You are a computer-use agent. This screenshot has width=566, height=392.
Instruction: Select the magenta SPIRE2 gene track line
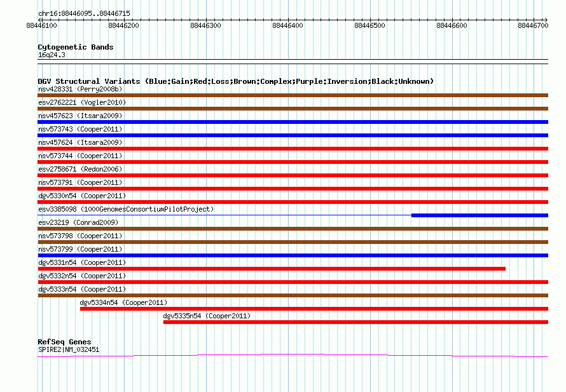click(293, 356)
